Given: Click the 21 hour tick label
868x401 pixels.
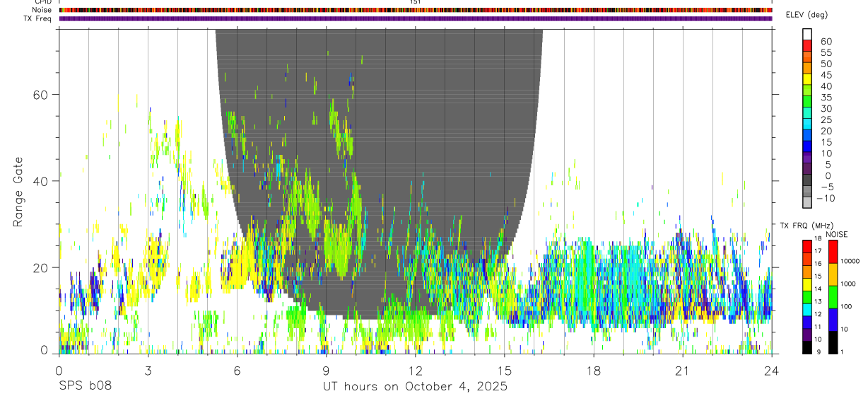Looking at the screenshot, I should click(683, 371).
